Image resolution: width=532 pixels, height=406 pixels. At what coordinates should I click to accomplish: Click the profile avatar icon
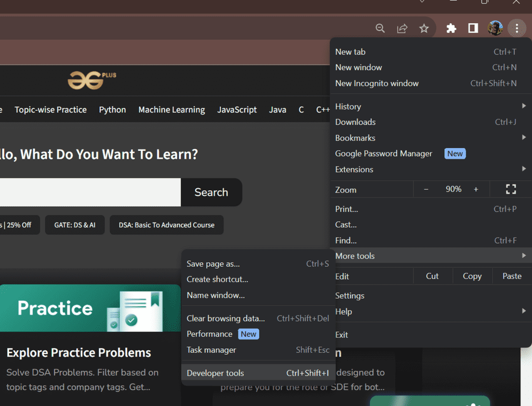click(495, 28)
